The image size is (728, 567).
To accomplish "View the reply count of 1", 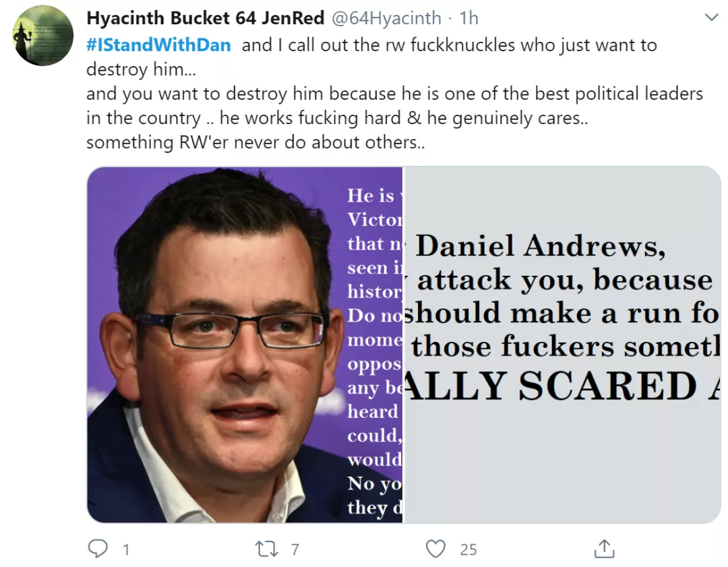I will click(x=126, y=550).
